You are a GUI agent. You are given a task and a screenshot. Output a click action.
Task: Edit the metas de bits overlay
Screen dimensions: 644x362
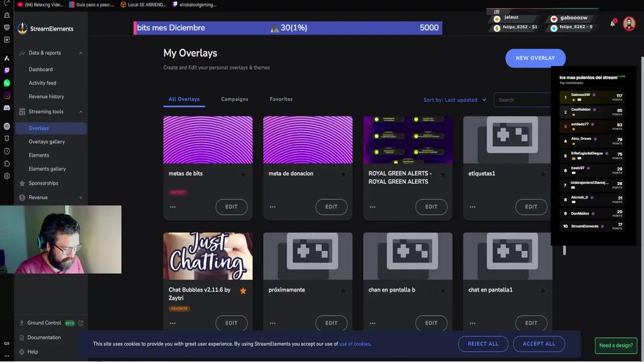[231, 207]
